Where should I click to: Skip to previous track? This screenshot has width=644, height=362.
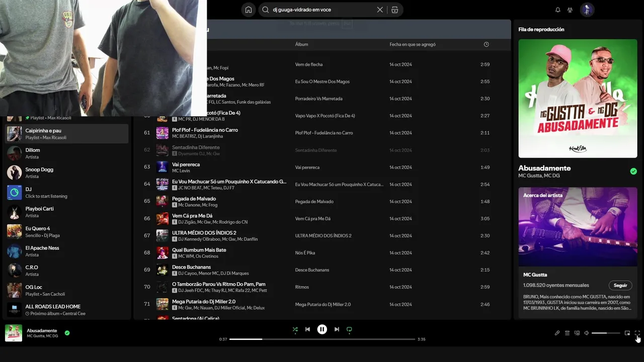[x=307, y=329]
